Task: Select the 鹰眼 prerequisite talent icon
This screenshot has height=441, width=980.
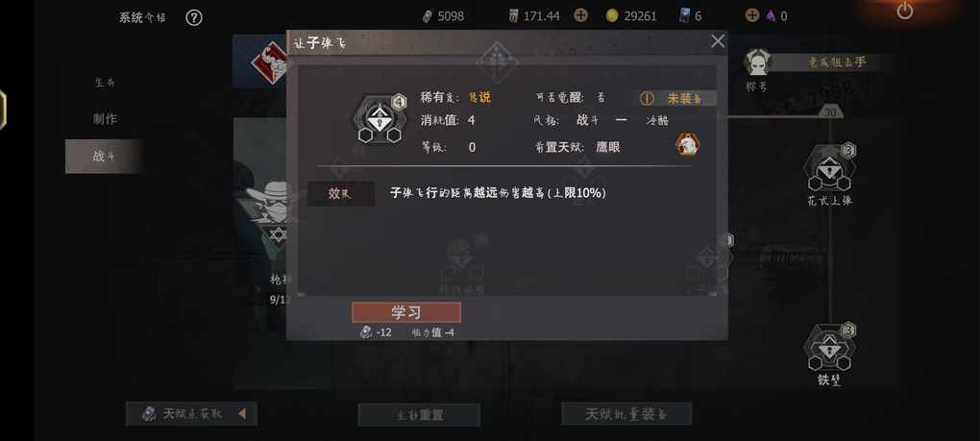Action: click(x=688, y=145)
